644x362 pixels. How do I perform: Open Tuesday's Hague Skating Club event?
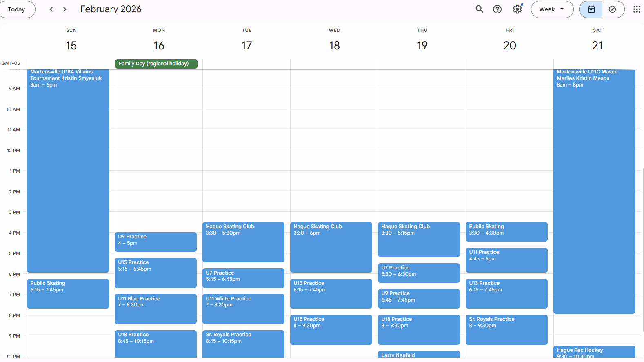click(243, 242)
